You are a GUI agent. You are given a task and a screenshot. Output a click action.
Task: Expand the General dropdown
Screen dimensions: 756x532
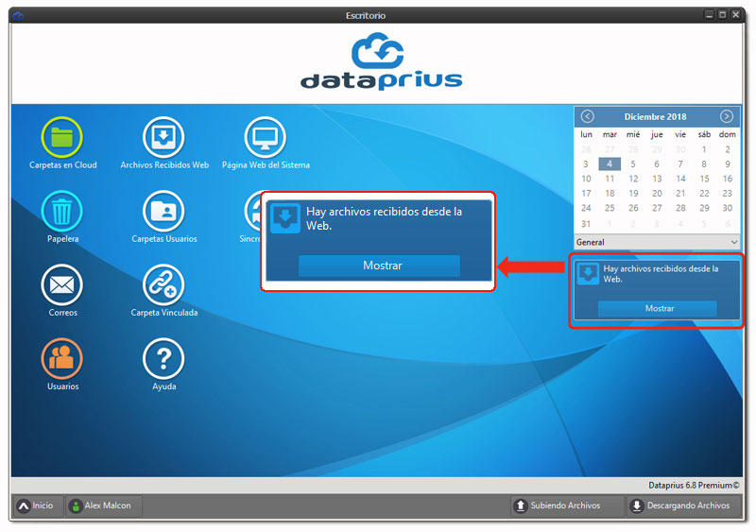coord(657,242)
